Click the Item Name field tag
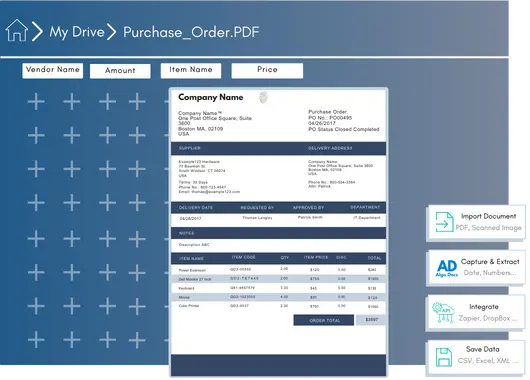 coord(191,71)
